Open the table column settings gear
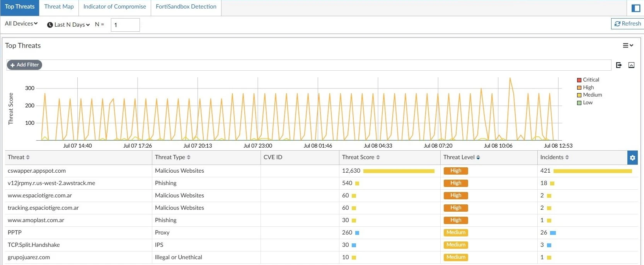Screen dimensions: 644x265 (x=632, y=158)
